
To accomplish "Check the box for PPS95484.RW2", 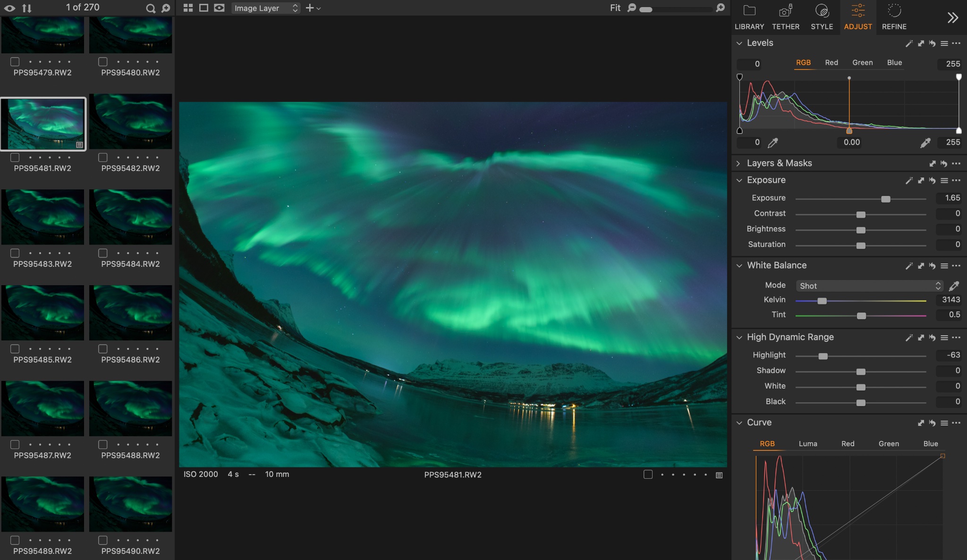I will 103,253.
